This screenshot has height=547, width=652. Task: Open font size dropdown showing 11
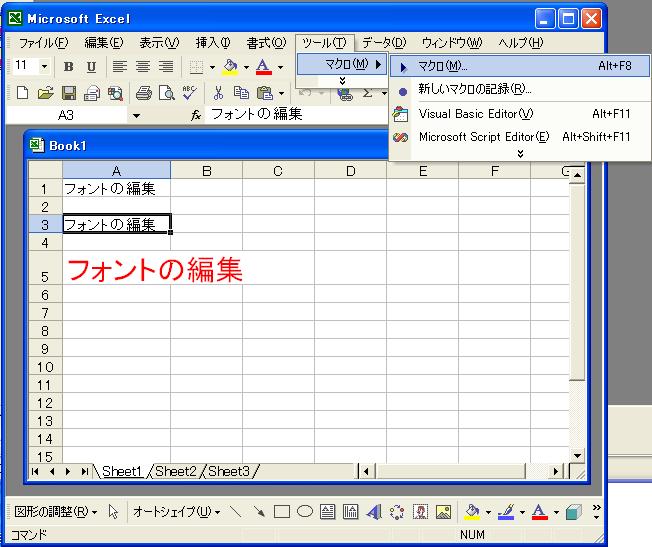pyautogui.click(x=44, y=66)
